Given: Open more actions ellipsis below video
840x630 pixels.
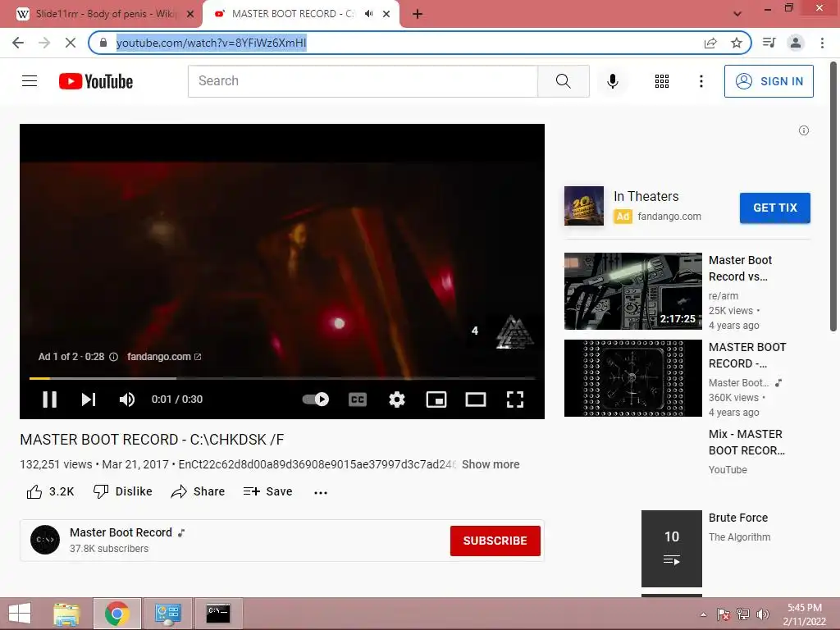Looking at the screenshot, I should (321, 492).
